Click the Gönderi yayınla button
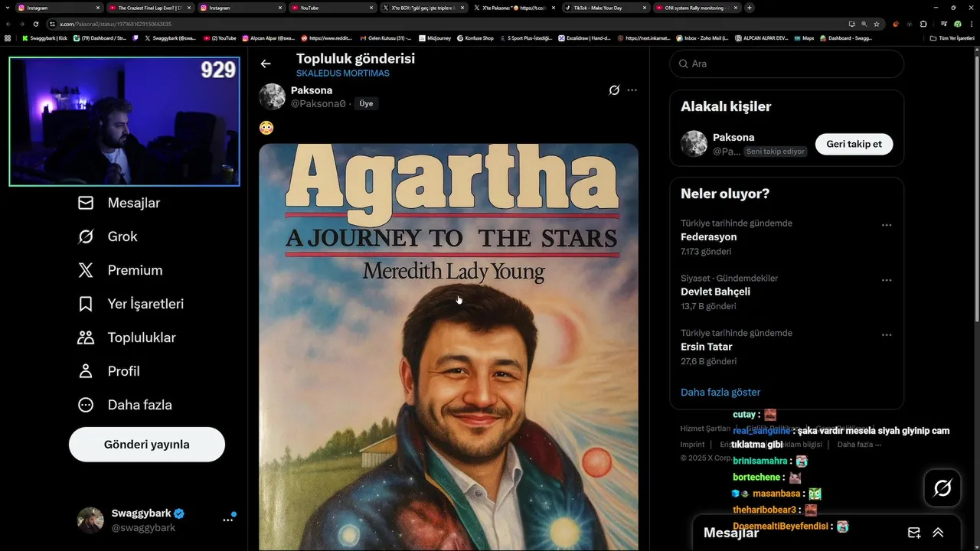 tap(147, 445)
